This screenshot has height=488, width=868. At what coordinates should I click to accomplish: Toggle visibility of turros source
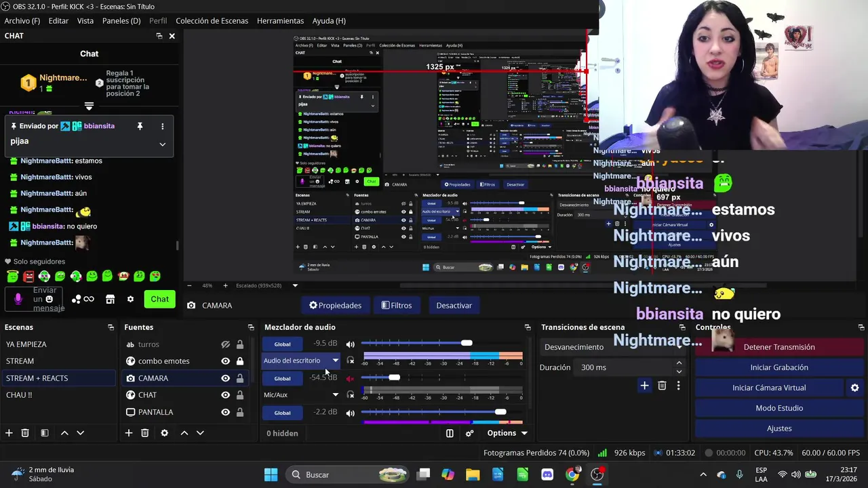tap(225, 344)
